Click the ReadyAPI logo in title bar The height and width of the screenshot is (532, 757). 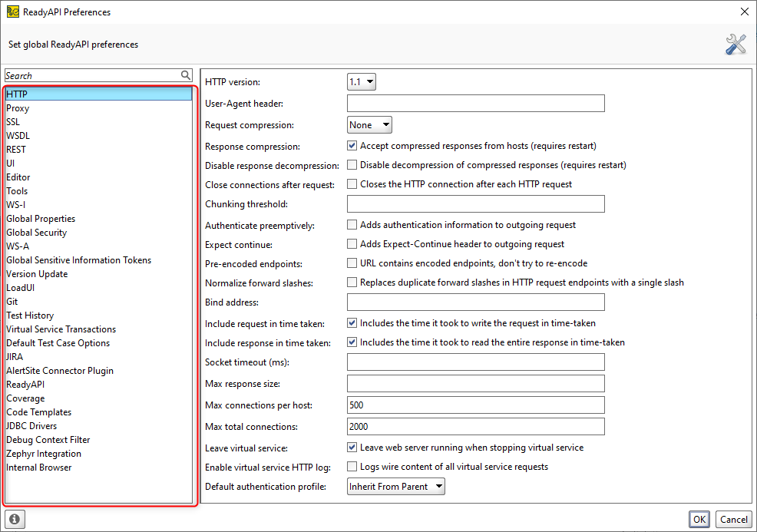pos(12,12)
